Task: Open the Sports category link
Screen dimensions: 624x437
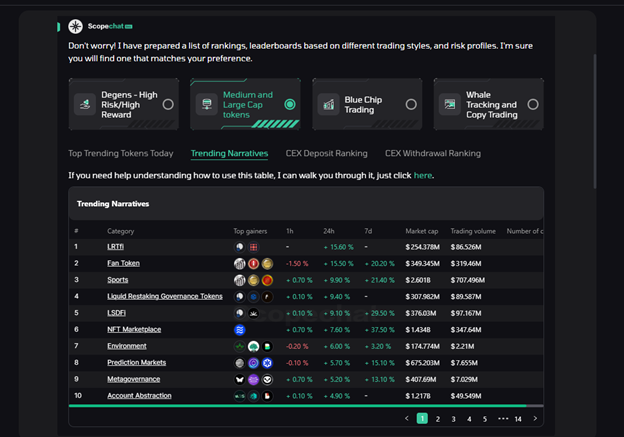Action: [x=117, y=280]
